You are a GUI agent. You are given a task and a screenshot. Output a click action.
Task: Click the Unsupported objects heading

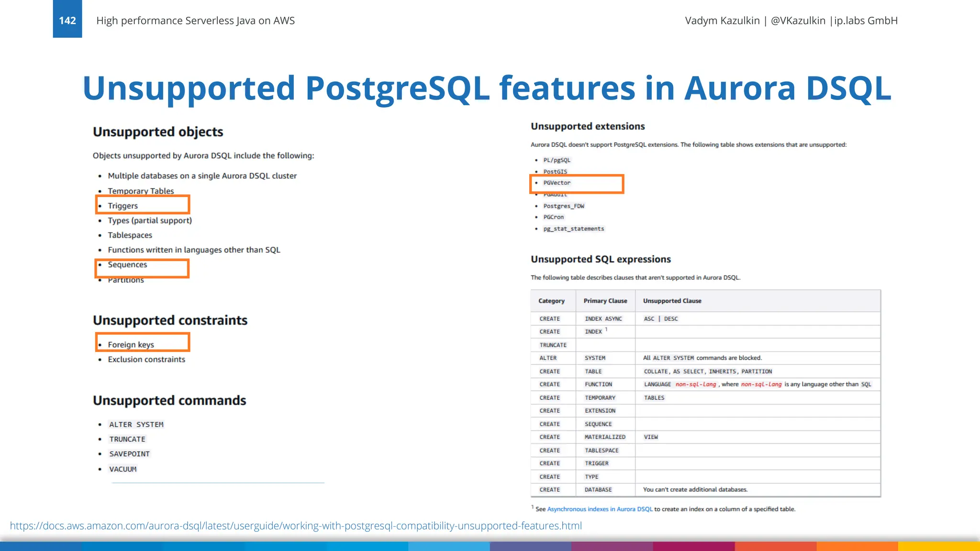(x=158, y=132)
